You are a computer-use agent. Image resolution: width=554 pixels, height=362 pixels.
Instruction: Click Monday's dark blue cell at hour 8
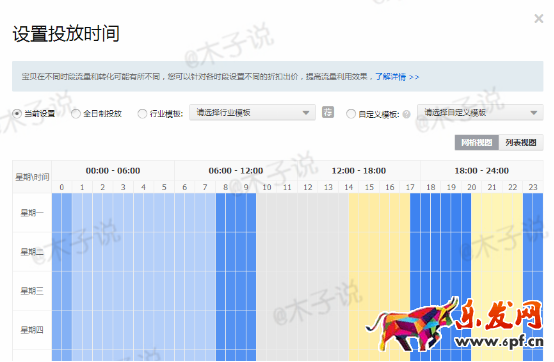click(x=225, y=213)
